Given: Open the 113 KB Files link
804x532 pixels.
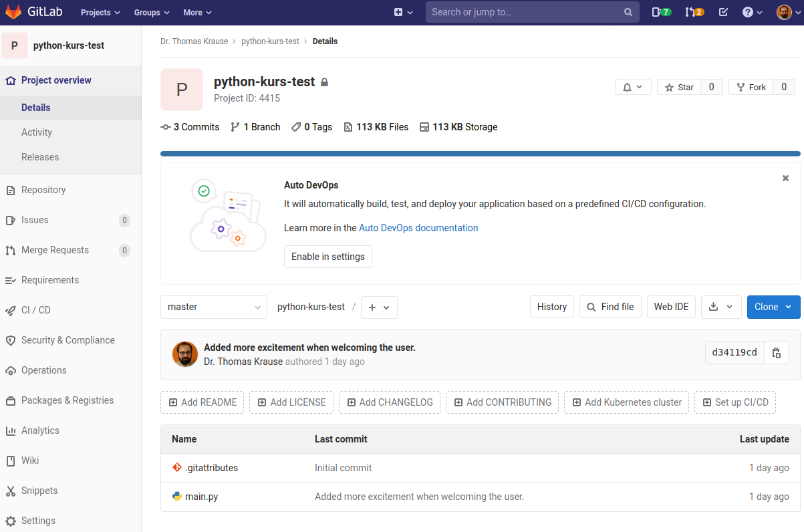Looking at the screenshot, I should tap(376, 127).
